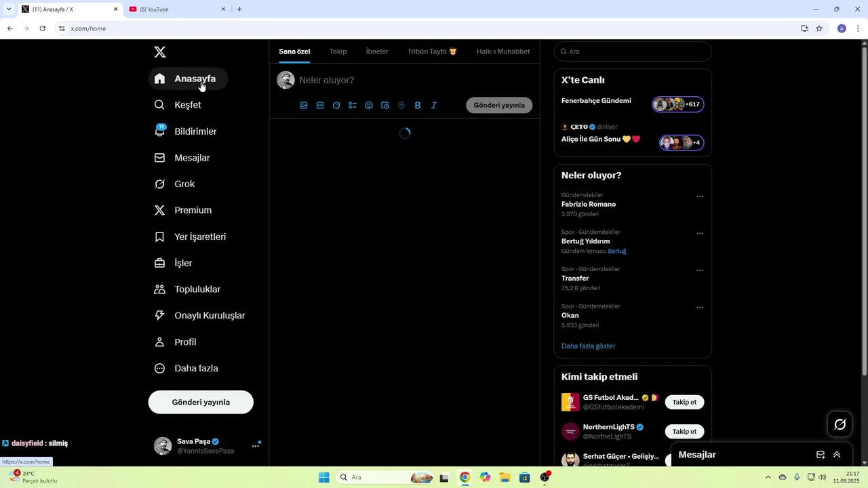This screenshot has height=488, width=868.
Task: Toggle italic text in the composer
Action: click(x=434, y=106)
